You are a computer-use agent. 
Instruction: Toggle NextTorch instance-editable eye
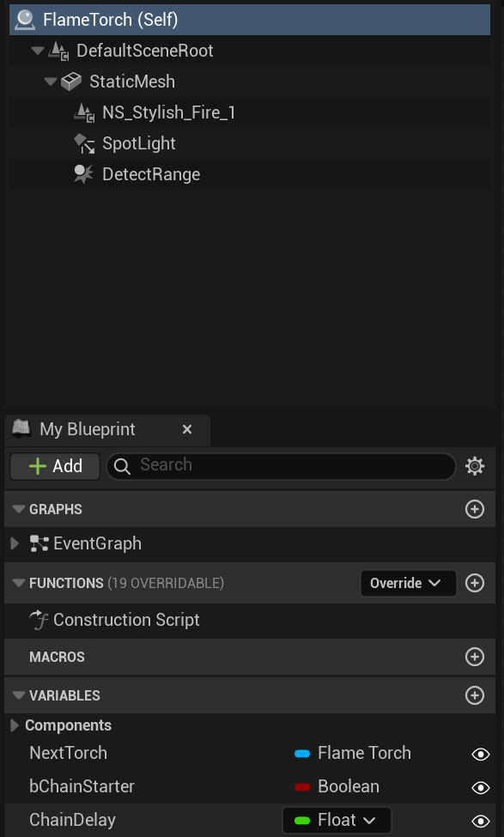click(481, 754)
